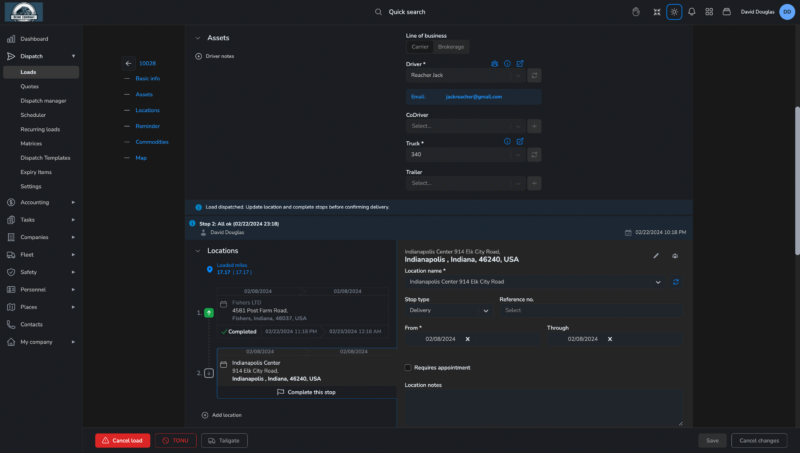The width and height of the screenshot is (800, 453).
Task: Open Dispatch manager in sidebar
Action: (x=43, y=101)
